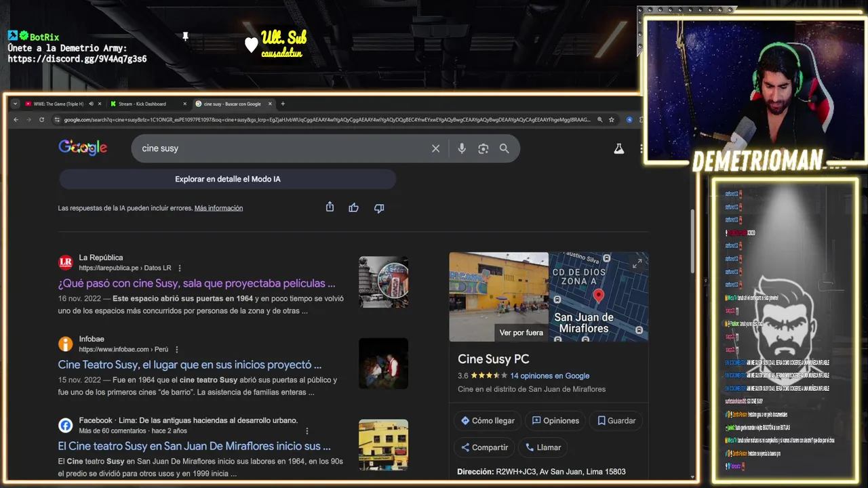Click the Cine Susy PC title

click(493, 359)
